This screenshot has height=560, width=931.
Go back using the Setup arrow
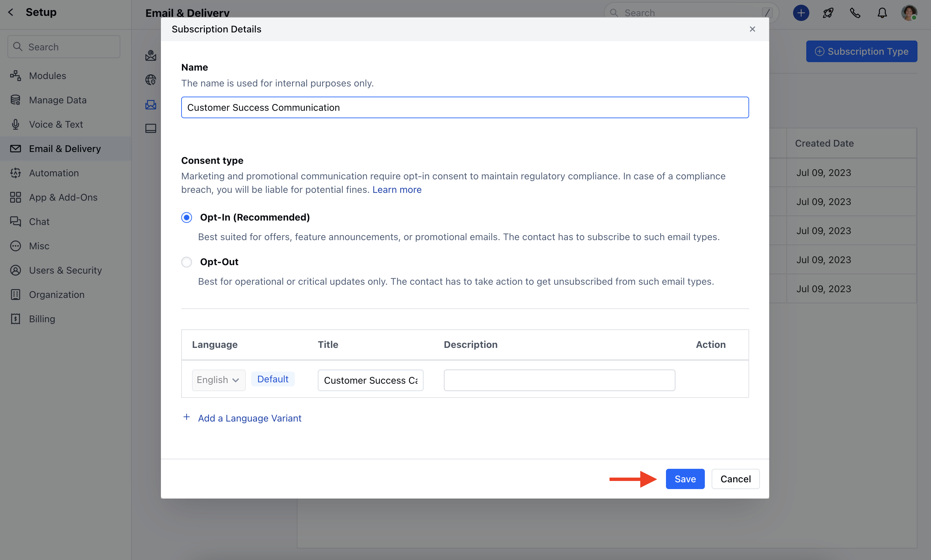[x=11, y=12]
